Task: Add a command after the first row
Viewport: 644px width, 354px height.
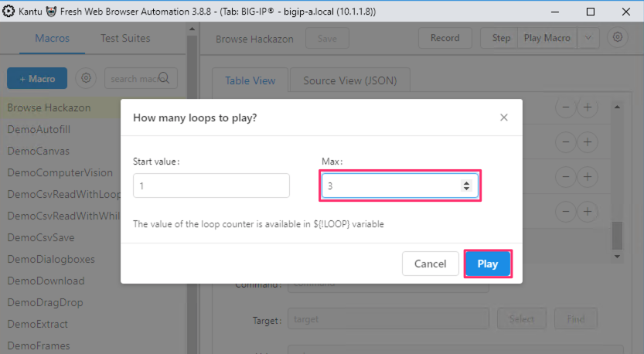Action: [588, 107]
